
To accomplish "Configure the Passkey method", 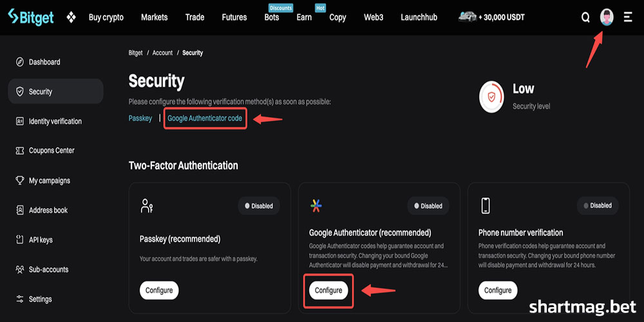I will (x=159, y=290).
